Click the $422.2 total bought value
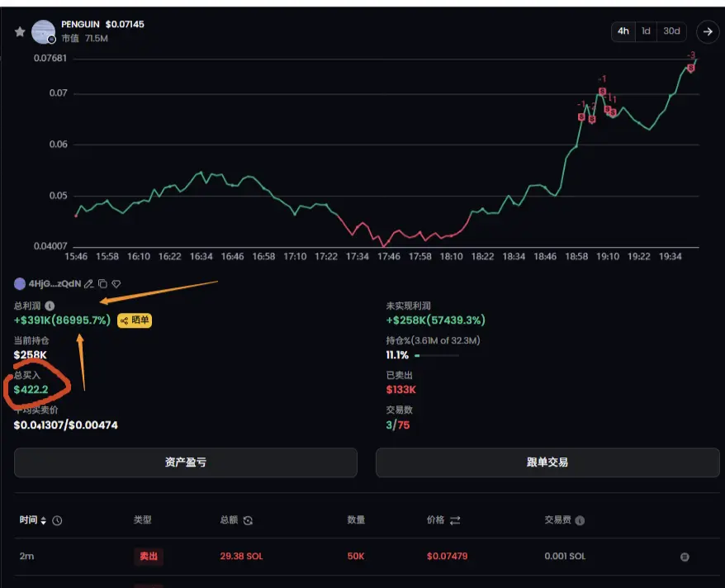 (31, 390)
